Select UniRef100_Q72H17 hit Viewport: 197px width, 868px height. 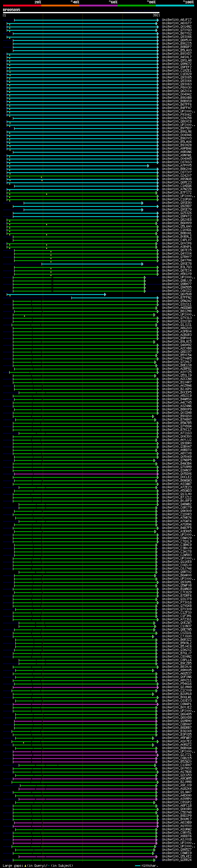(177, 362)
